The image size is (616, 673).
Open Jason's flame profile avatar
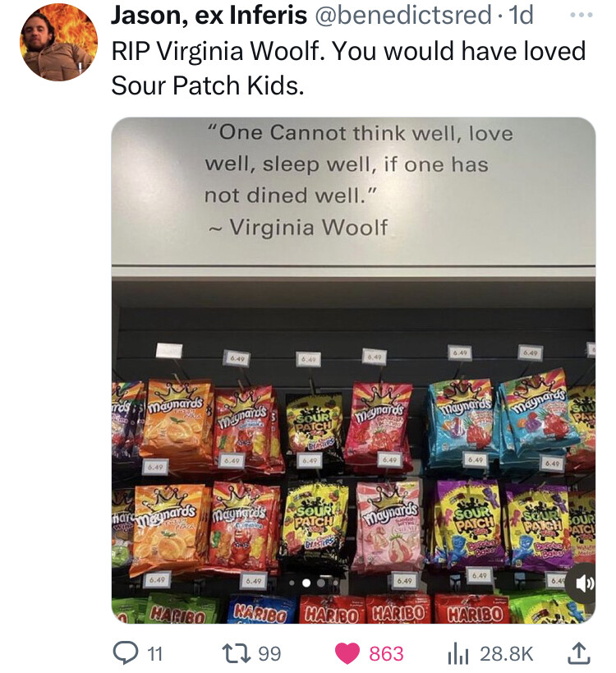[59, 42]
